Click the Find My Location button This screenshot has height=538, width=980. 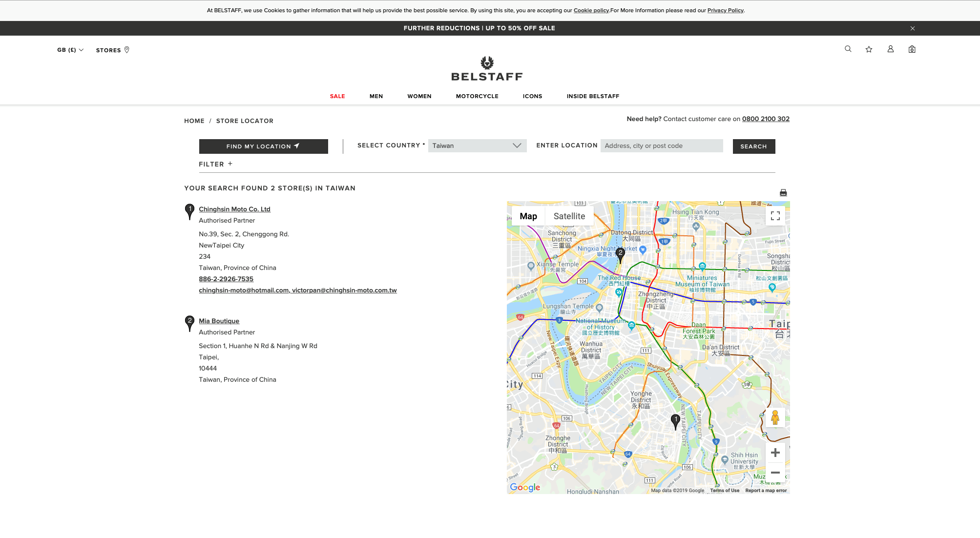(x=263, y=146)
